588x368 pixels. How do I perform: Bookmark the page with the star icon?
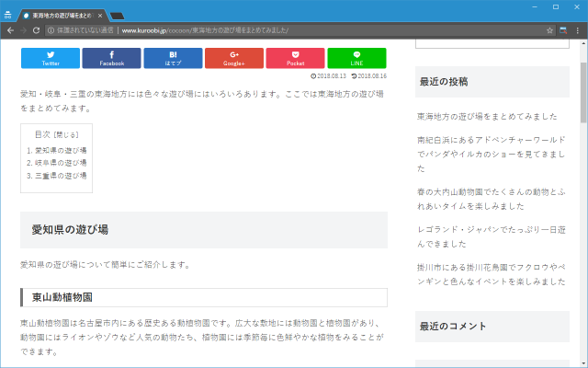point(549,30)
